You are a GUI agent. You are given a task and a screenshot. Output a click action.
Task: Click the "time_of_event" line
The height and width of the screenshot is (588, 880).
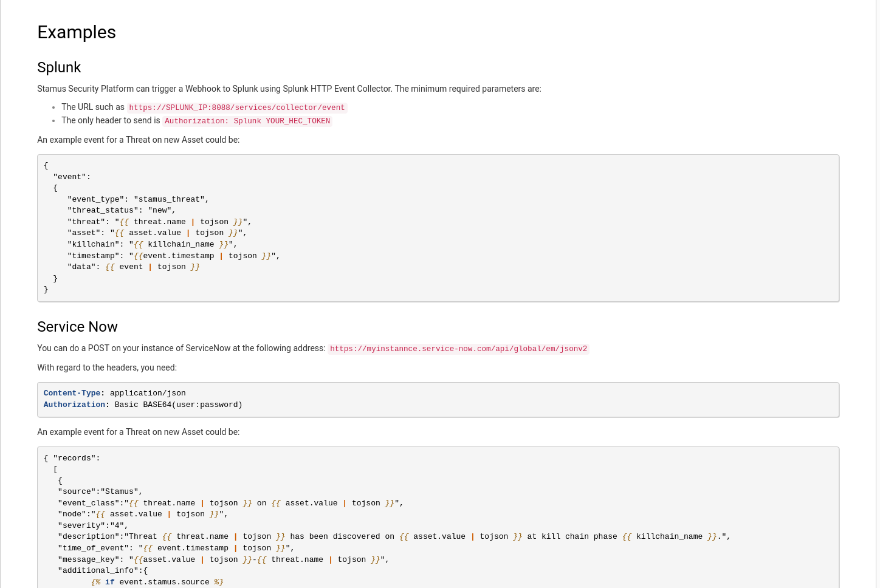176,548
